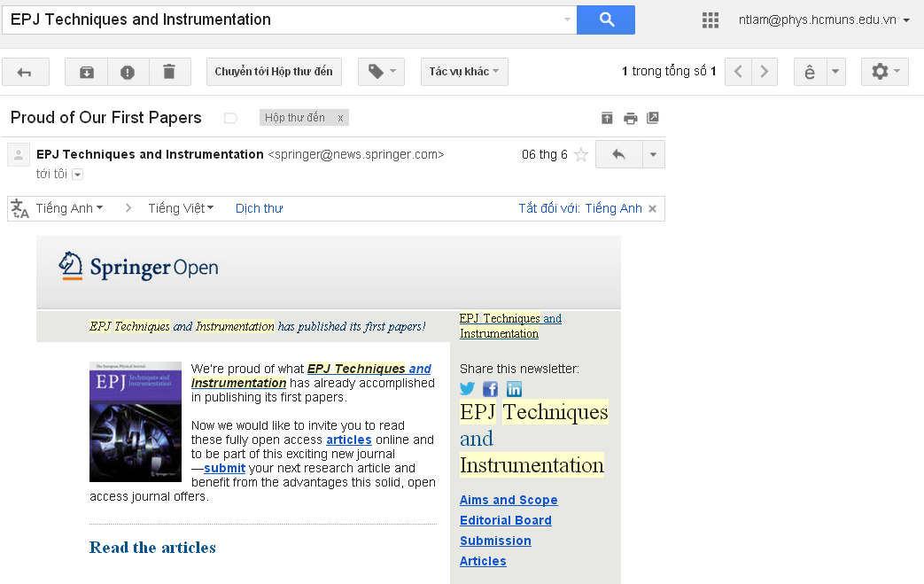
Task: Click the sender avatar picture
Action: (x=19, y=154)
